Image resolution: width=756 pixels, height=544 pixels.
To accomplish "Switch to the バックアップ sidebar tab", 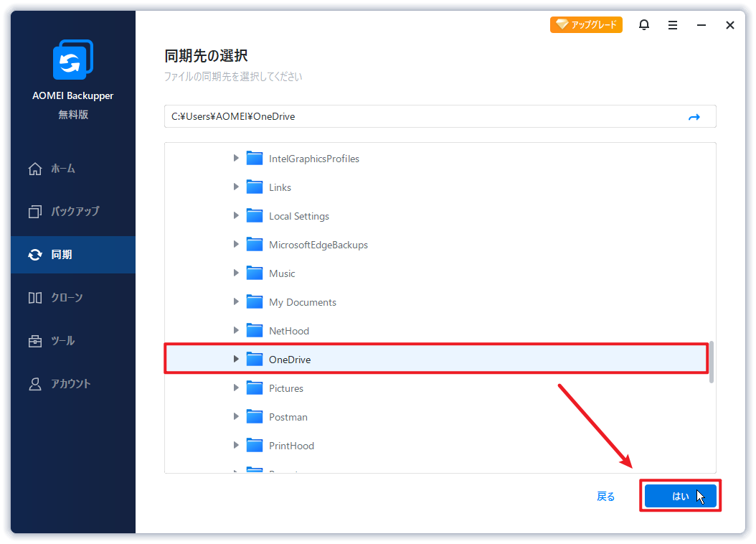I will 73,211.
